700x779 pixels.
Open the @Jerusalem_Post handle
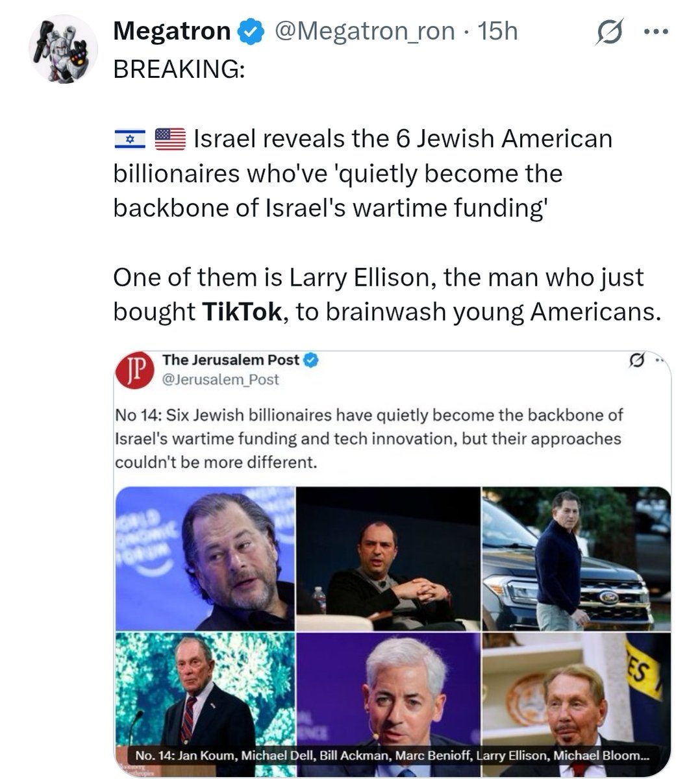[220, 380]
